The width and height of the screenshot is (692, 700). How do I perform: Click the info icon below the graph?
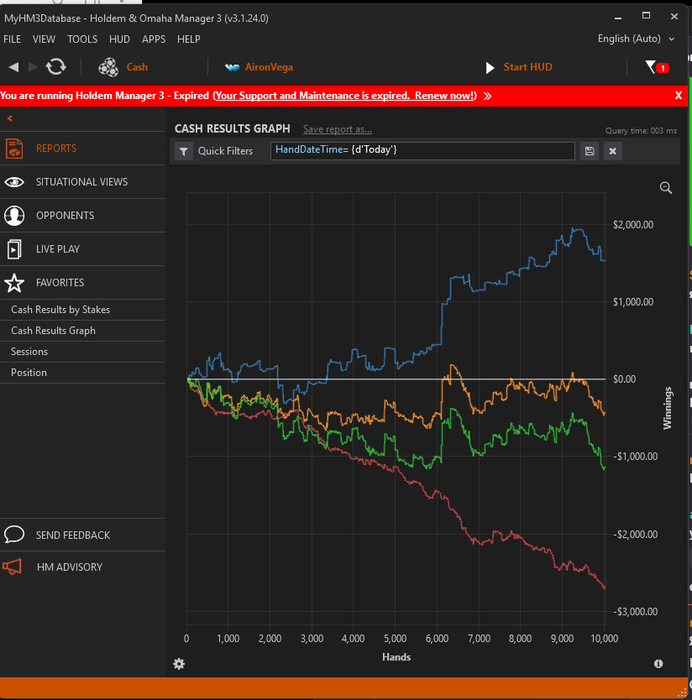[x=658, y=663]
